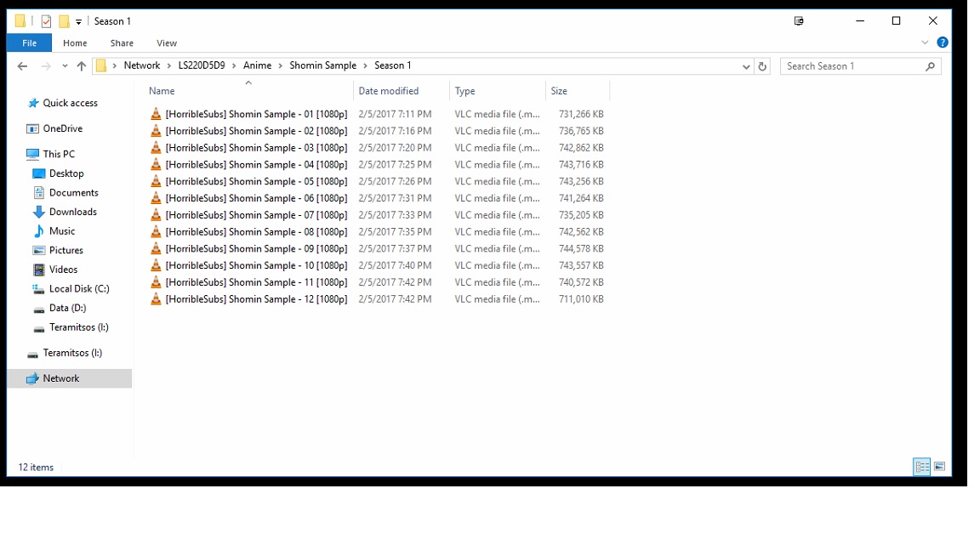980x551 pixels.
Task: Open the View ribbon tab
Action: pos(166,43)
